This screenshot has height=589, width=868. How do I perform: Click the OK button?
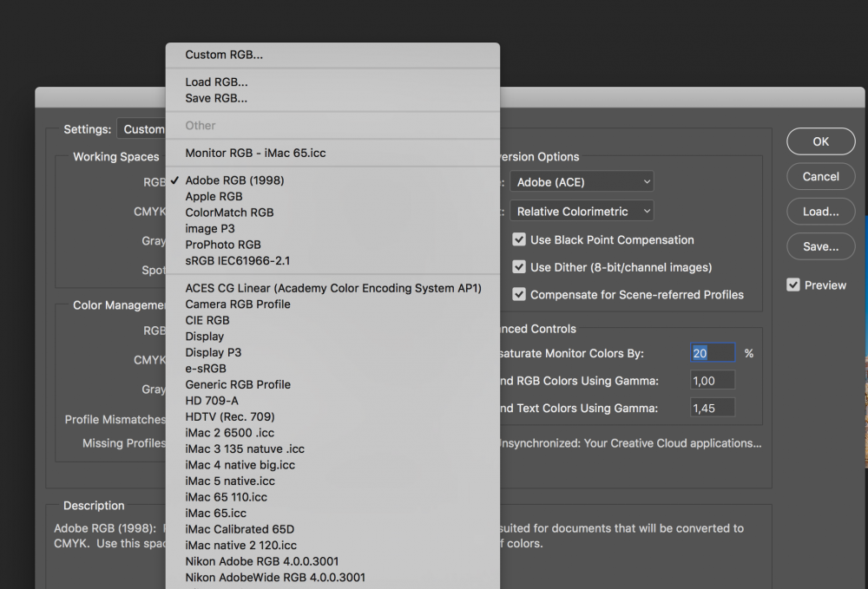click(x=820, y=141)
